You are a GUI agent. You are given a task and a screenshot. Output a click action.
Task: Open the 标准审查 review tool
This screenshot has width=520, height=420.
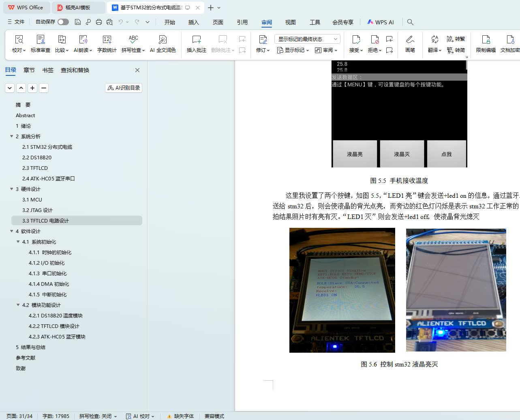tap(41, 44)
